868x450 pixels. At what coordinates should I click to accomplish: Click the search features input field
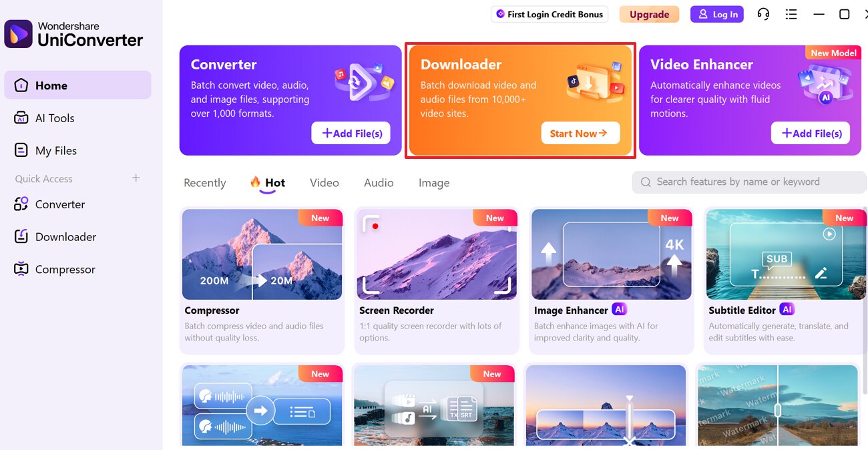coord(749,182)
